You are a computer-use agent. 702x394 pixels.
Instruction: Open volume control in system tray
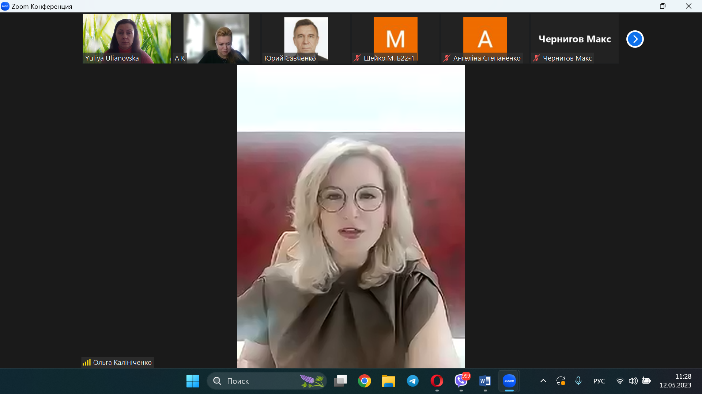[x=633, y=381]
